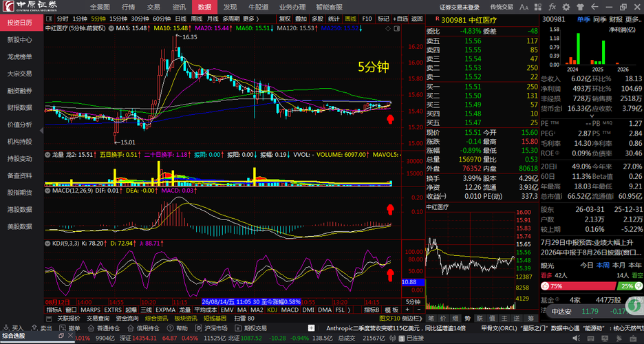Click 传统交易 button
Image resolution: width=644 pixels, height=344 pixels.
click(502, 7)
